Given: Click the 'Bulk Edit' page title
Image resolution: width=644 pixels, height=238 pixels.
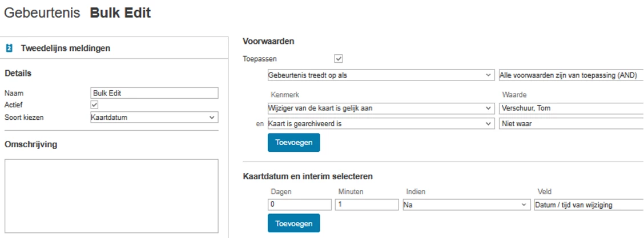Looking at the screenshot, I should pos(120,13).
